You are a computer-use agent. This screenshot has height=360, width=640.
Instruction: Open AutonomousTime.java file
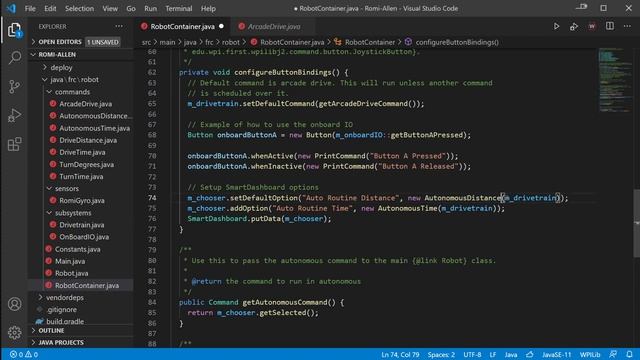tap(94, 128)
